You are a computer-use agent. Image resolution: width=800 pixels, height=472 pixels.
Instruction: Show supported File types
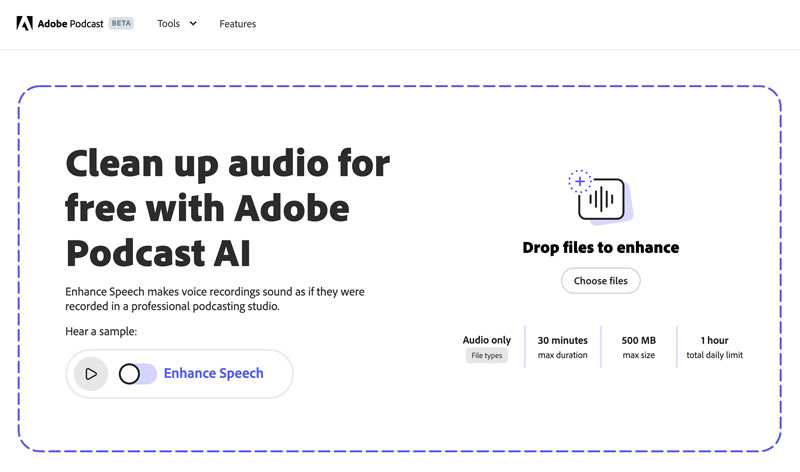486,356
